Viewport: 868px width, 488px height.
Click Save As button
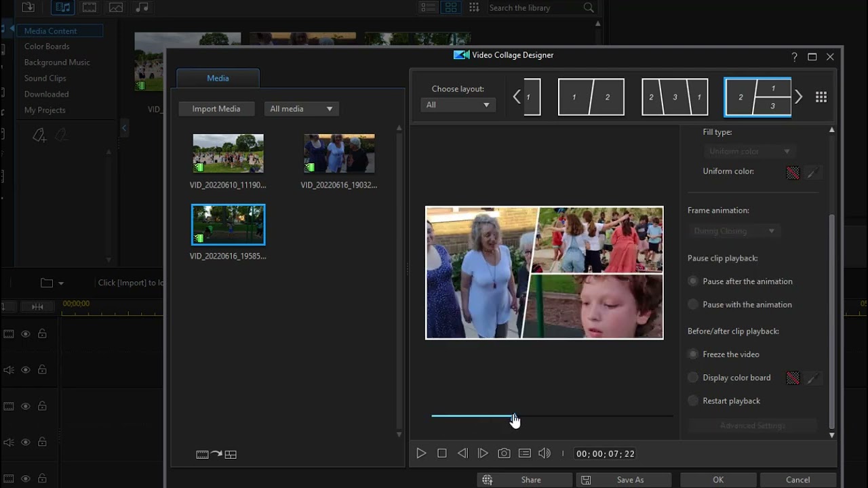tap(623, 480)
